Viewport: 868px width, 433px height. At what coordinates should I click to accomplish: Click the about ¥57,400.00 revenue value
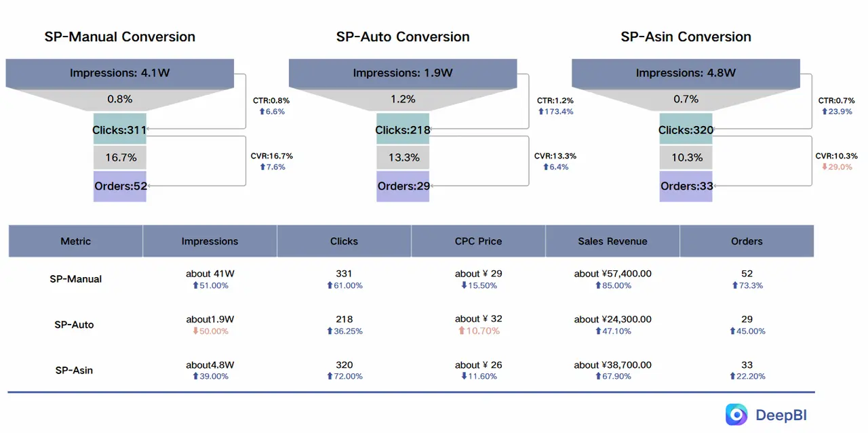[x=613, y=274]
